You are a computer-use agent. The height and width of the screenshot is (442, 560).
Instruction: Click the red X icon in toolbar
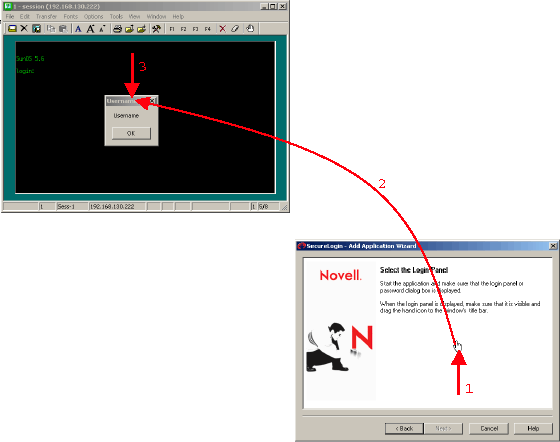click(222, 29)
